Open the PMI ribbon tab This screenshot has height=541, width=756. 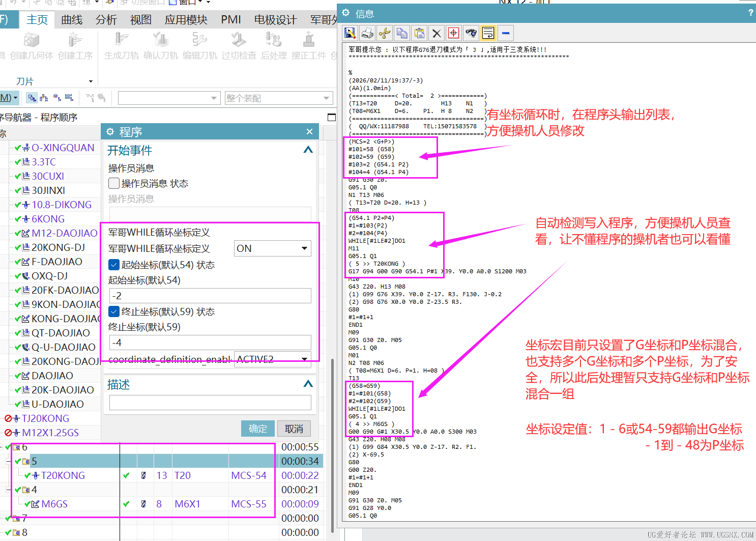[x=231, y=20]
